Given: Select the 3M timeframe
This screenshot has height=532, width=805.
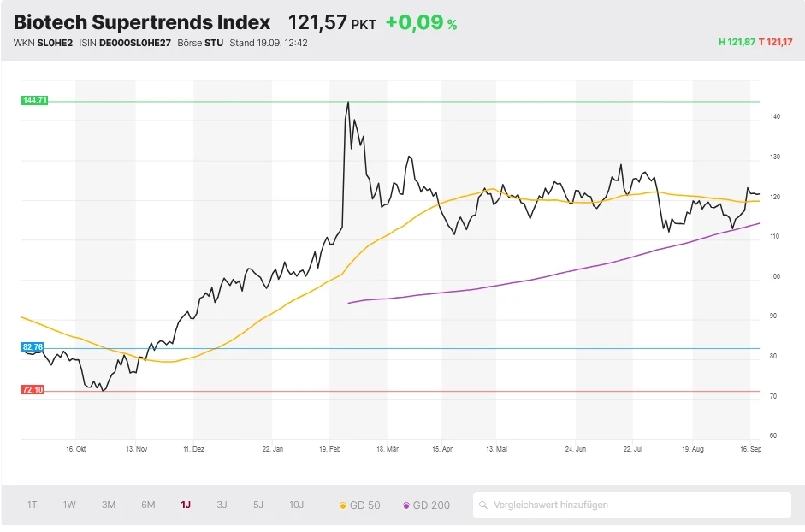Looking at the screenshot, I should 108,505.
